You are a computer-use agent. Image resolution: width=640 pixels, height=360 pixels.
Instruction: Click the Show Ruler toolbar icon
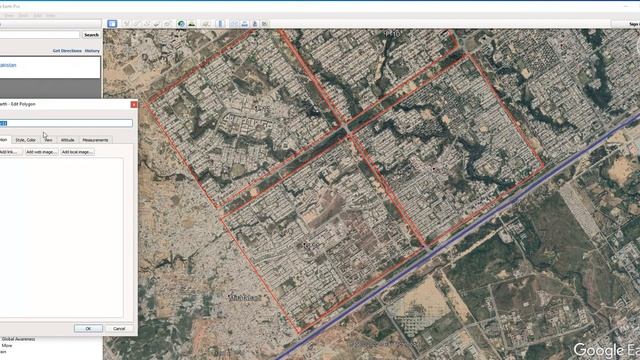[x=220, y=24]
